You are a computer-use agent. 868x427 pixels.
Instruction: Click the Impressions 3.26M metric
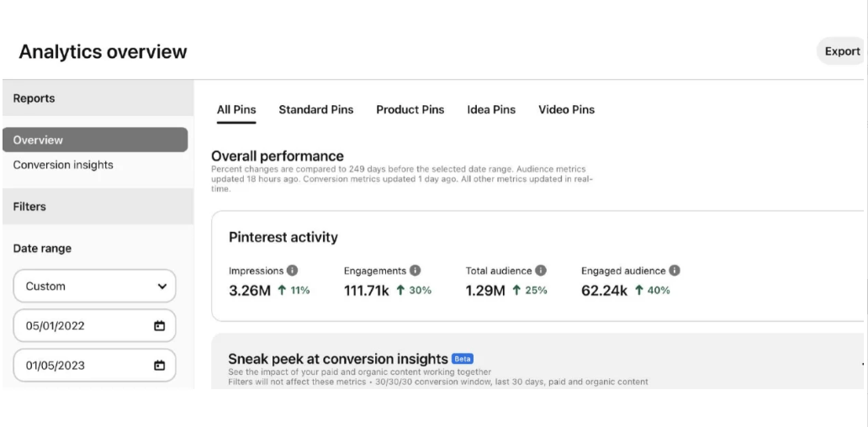point(250,290)
